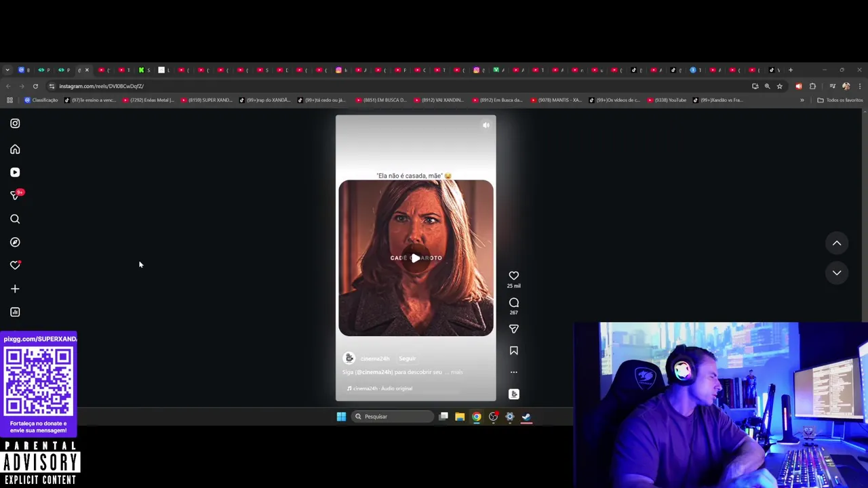Open the Reels section in the sidebar

coord(15,172)
